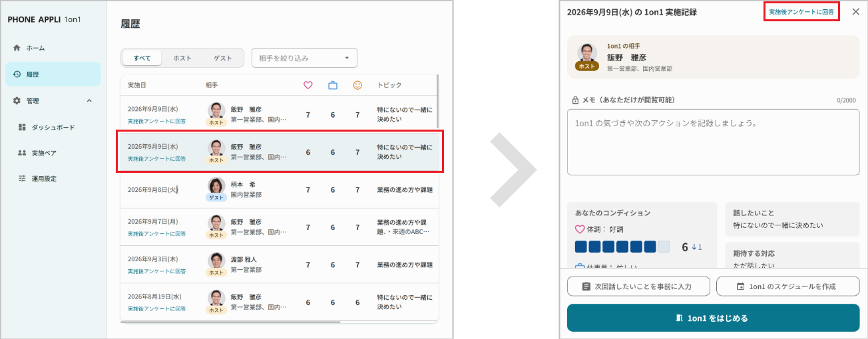Screen dimensions: 868x339
Task: Click topic 業務の進め方や課題 in 9月8日 row
Action: [404, 190]
